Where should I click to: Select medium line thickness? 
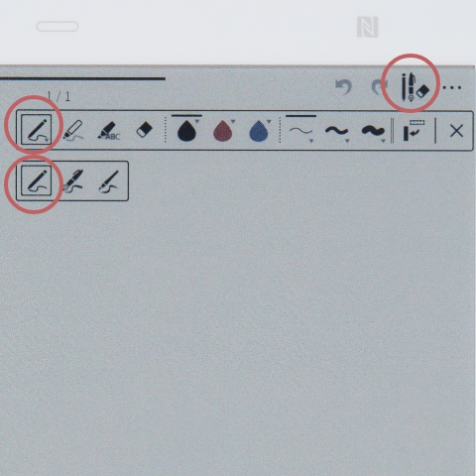(x=336, y=132)
